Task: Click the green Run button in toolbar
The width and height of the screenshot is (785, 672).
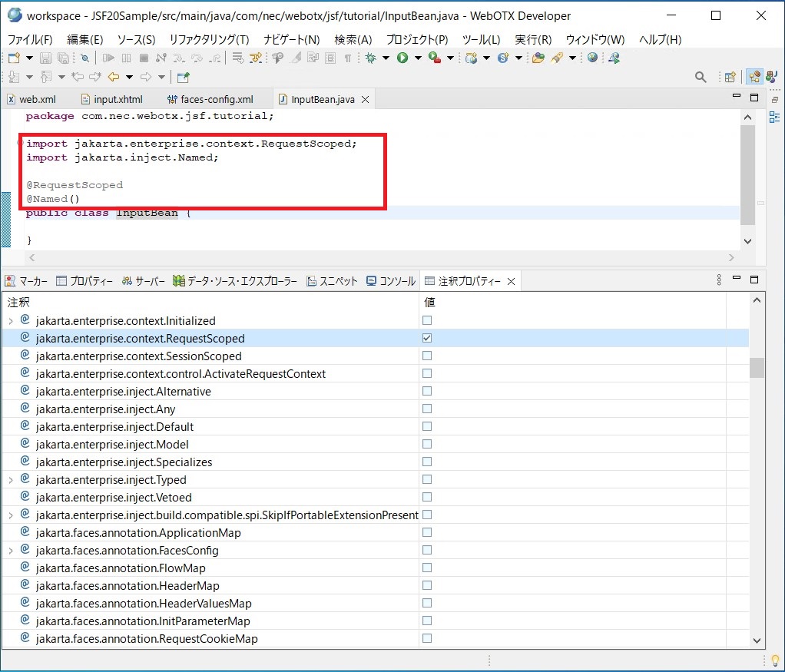Action: (402, 58)
